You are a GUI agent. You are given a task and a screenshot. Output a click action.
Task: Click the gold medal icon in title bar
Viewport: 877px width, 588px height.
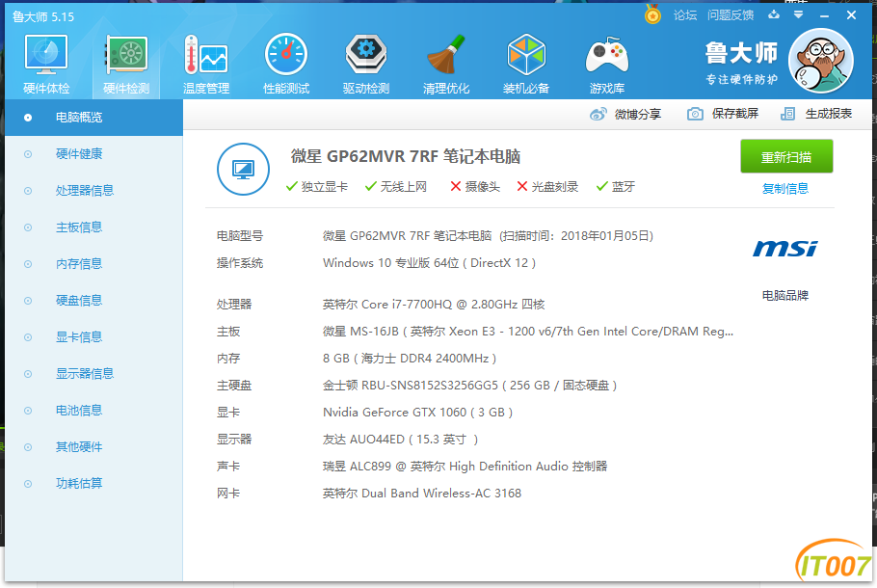(x=652, y=14)
